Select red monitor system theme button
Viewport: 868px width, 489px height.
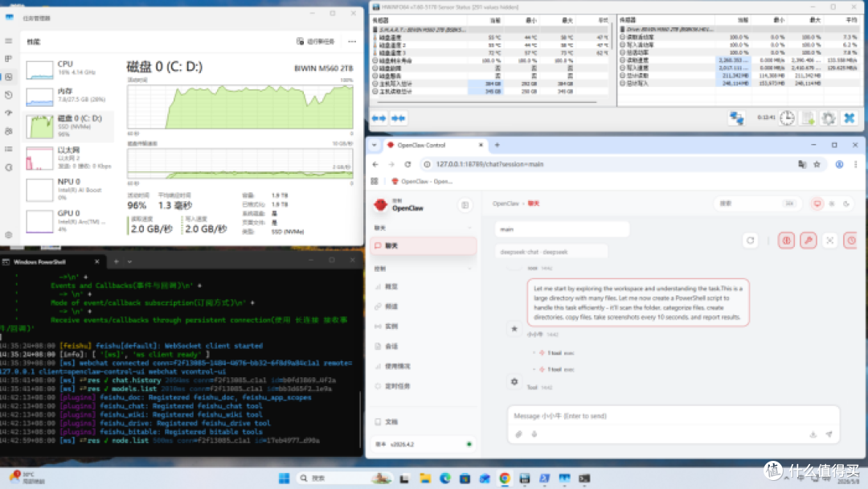pos(817,203)
